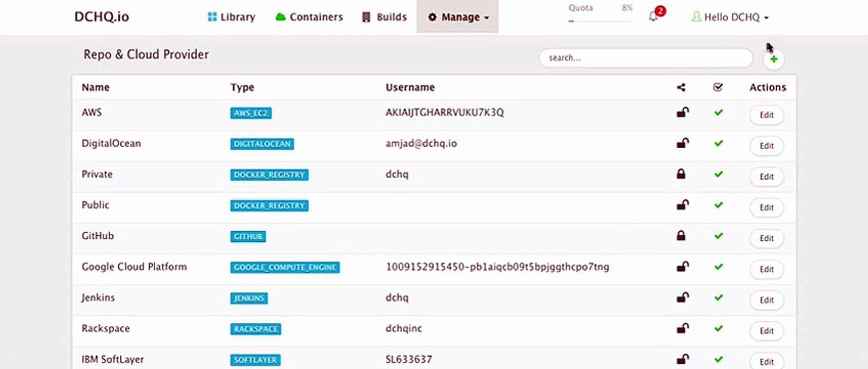868x369 pixels.
Task: Select the AWS username AKIAIJTGHARRVUKU7K3Q
Action: [x=445, y=112]
